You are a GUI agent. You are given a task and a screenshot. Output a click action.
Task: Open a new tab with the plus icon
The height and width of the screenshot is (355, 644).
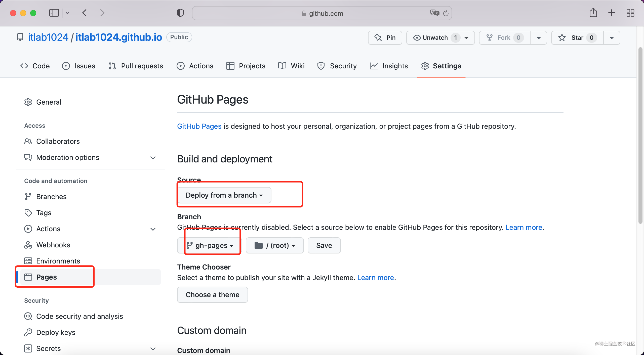click(612, 13)
